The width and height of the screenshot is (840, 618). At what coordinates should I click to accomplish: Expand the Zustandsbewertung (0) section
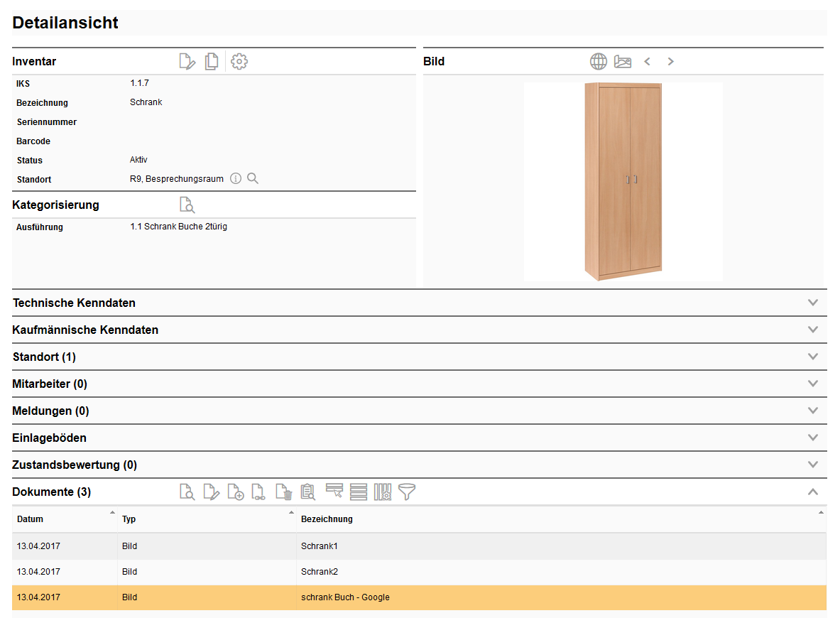813,465
